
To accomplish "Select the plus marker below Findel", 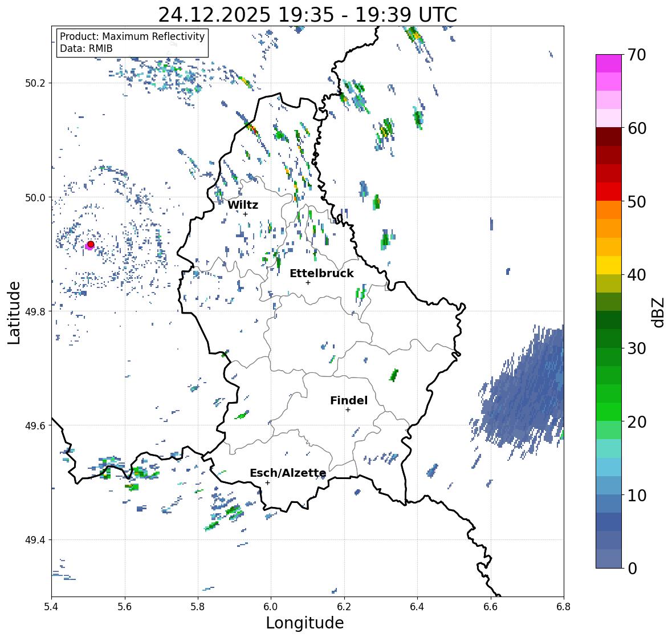I will click(x=348, y=410).
